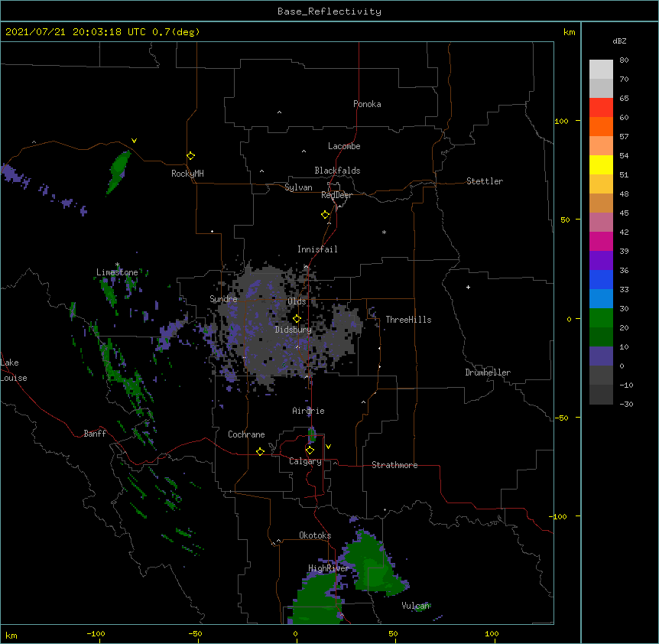Viewport: 659px width, 644px height.
Task: Select the ThreeHills town label
Action: [408, 320]
